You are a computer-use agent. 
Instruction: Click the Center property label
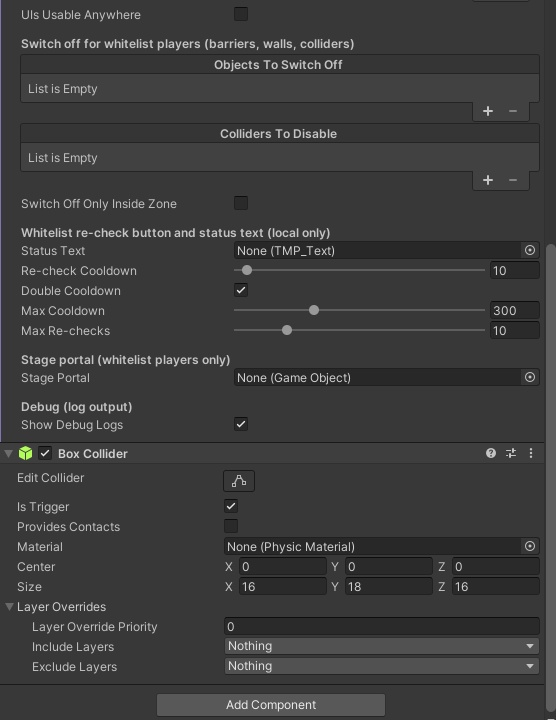(36, 567)
